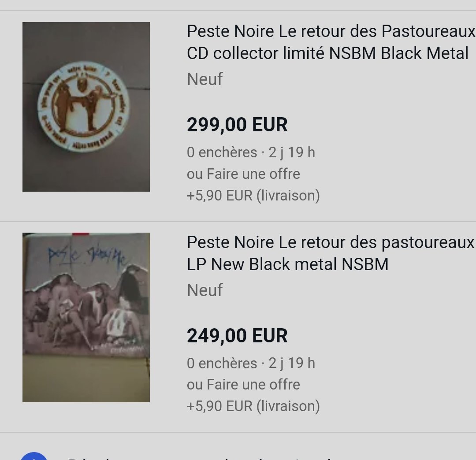Click 'ou Faire une offre' under the 299,00 EUR listing
The width and height of the screenshot is (476, 460).
pyautogui.click(x=243, y=174)
